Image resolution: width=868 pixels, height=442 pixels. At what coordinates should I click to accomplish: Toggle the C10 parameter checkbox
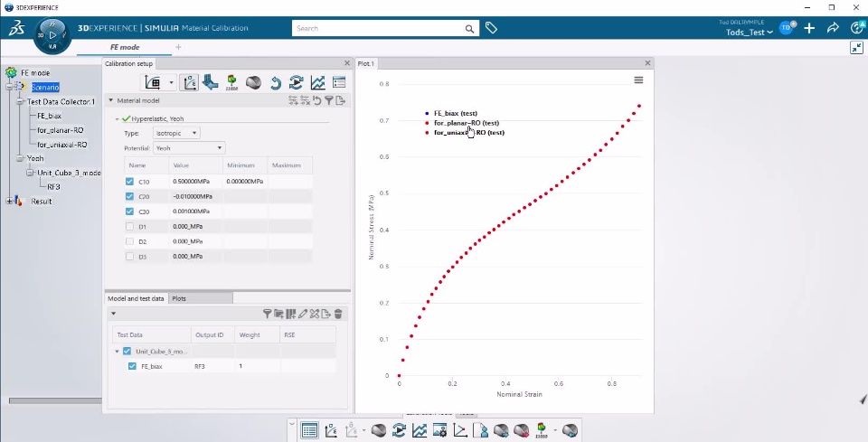[x=129, y=182]
